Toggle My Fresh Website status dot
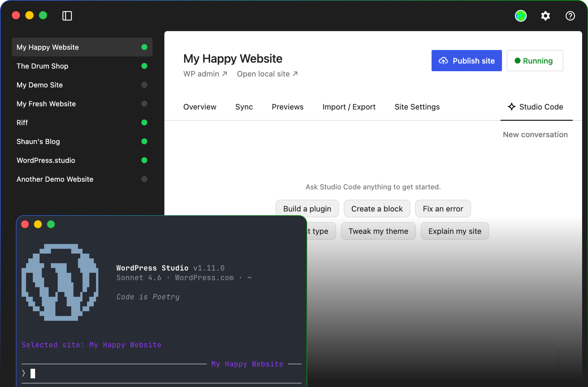Screen dimensions: 588x387 pyautogui.click(x=144, y=103)
